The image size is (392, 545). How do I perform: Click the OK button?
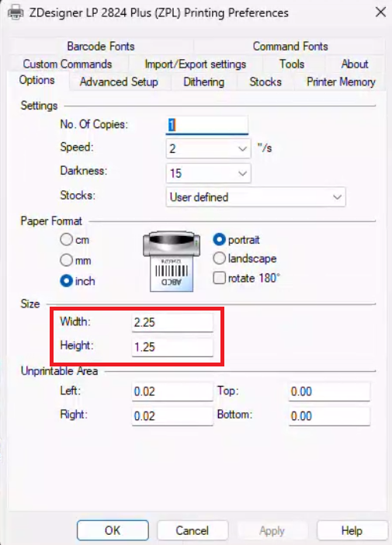[113, 530]
